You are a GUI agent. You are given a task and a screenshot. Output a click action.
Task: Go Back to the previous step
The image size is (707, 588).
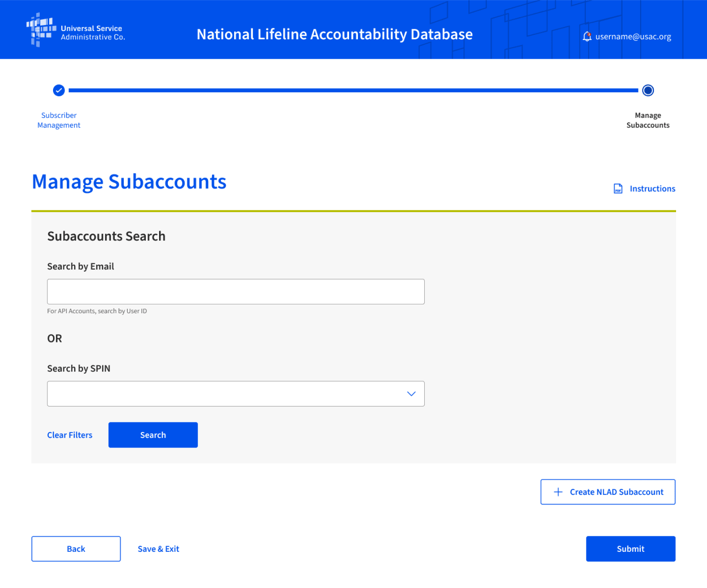click(76, 549)
